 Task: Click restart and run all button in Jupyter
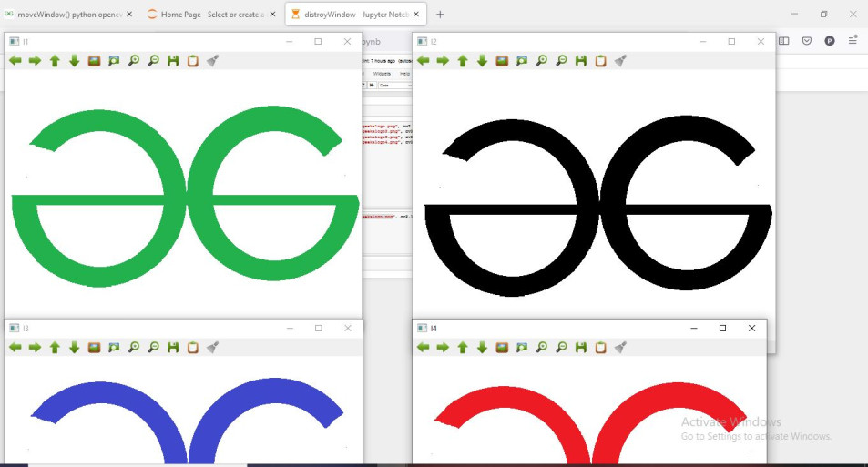[x=372, y=86]
